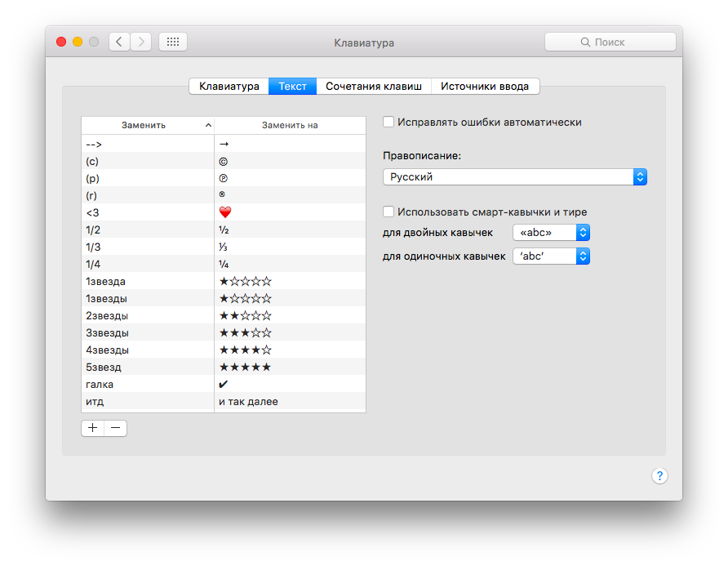This screenshot has height=566, width=728.
Task: Open help with the question mark button
Action: tap(659, 476)
